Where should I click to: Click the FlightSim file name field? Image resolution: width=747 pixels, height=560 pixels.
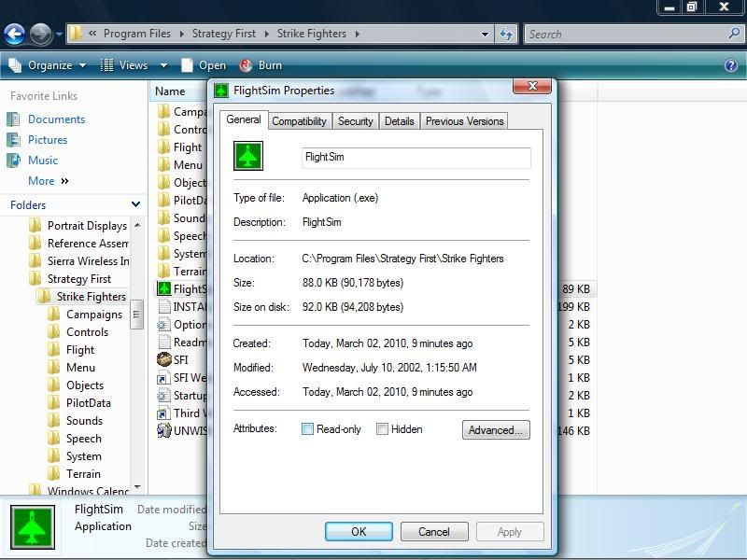pos(416,158)
